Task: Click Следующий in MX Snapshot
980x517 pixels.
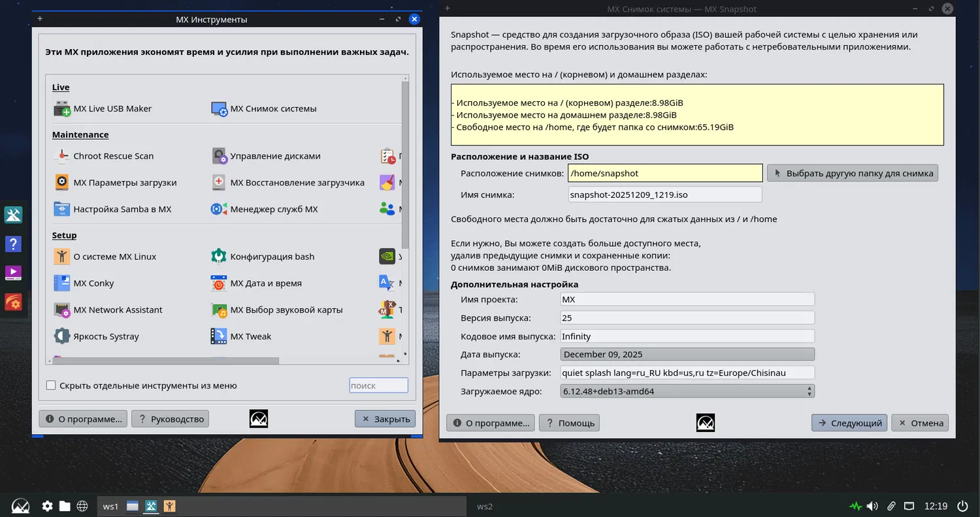Action: 849,423
